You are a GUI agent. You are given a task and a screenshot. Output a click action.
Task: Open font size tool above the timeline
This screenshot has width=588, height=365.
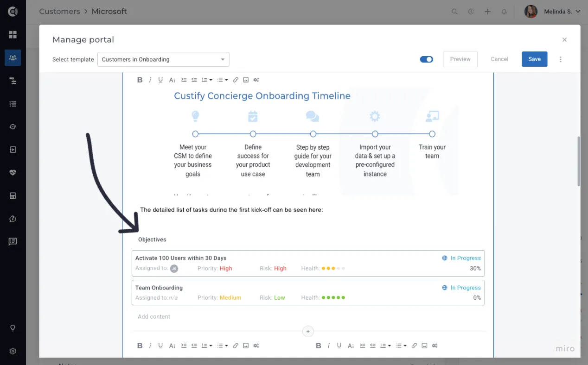coord(172,80)
